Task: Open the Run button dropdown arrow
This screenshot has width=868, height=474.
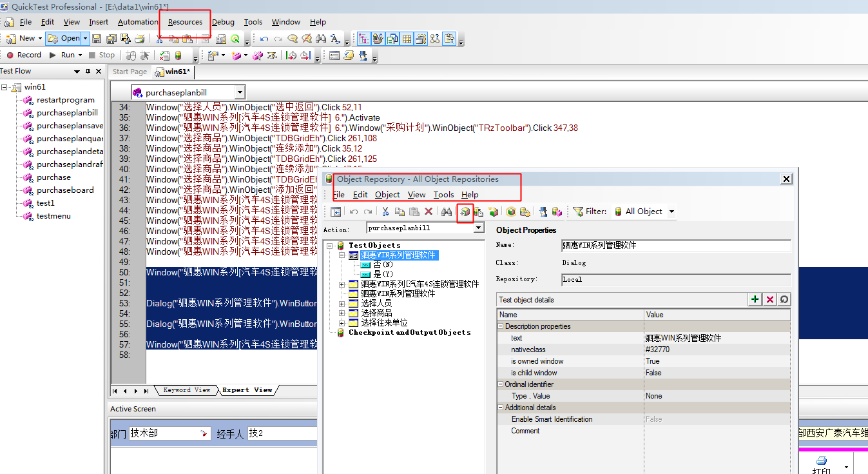Action: coord(80,55)
